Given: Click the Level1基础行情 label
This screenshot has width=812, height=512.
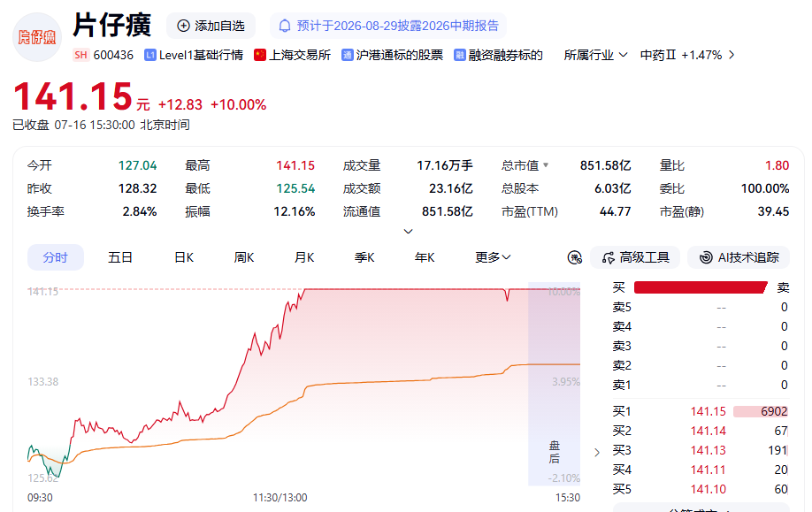Looking at the screenshot, I should click(201, 55).
